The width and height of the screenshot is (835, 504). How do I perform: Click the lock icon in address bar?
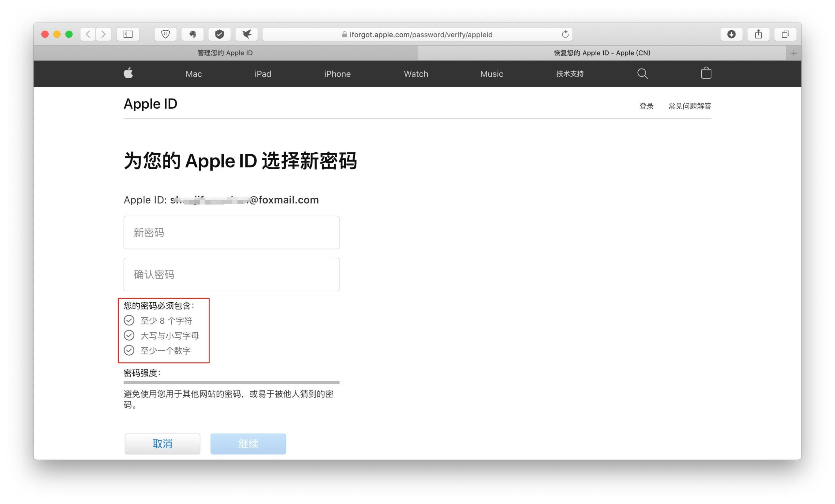[x=344, y=34]
